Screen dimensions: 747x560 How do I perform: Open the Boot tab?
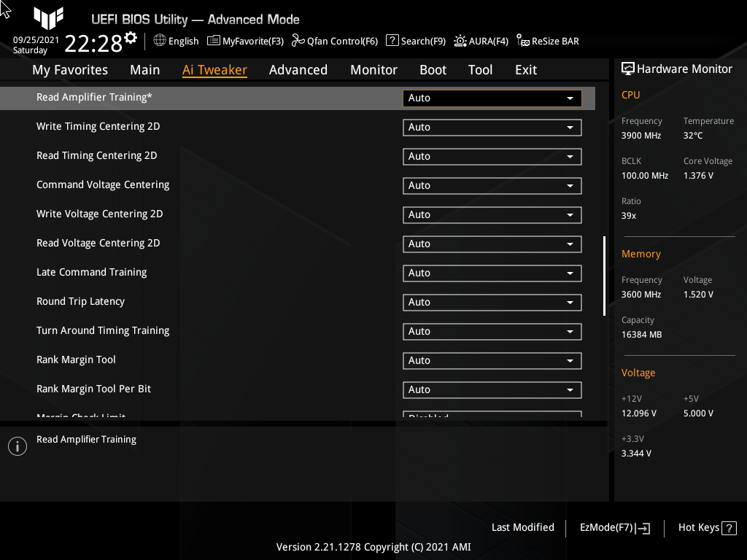[433, 70]
